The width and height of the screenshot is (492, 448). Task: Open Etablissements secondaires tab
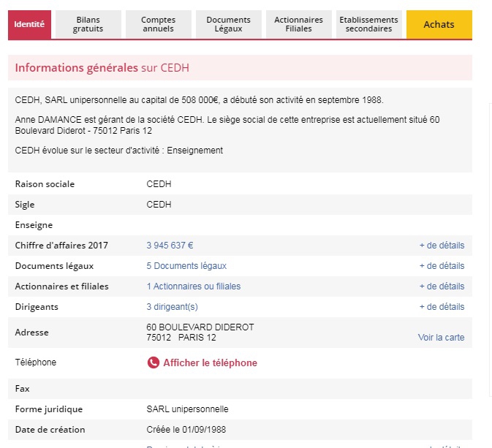(x=369, y=24)
